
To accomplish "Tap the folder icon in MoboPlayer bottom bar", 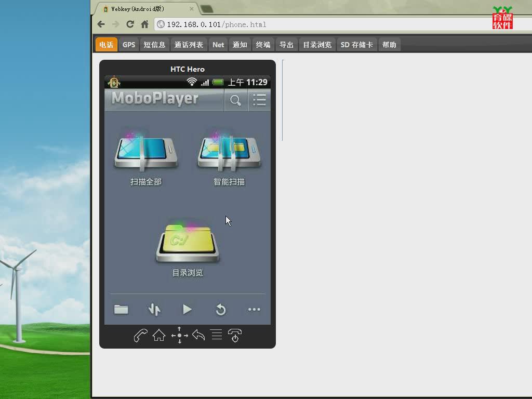I will pyautogui.click(x=121, y=310).
